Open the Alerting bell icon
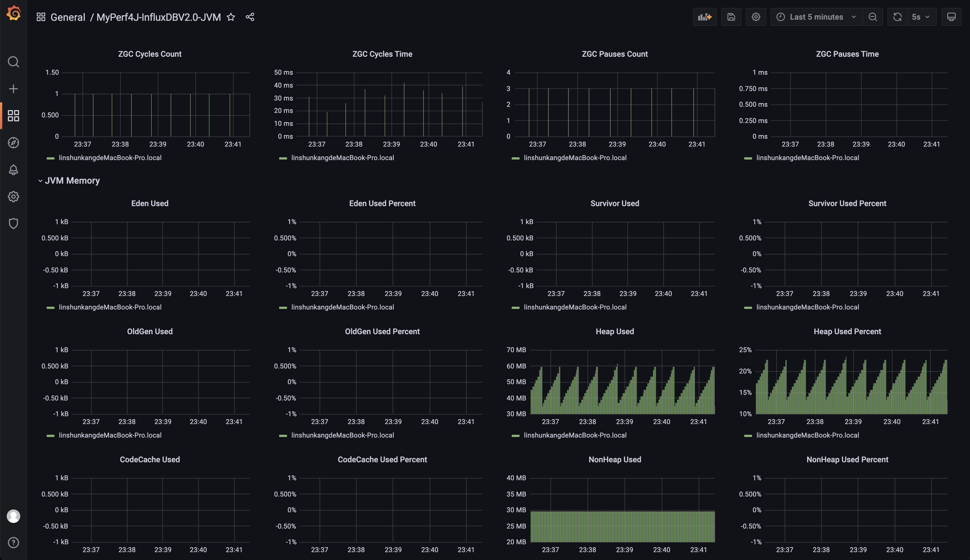970x560 pixels. pyautogui.click(x=13, y=170)
